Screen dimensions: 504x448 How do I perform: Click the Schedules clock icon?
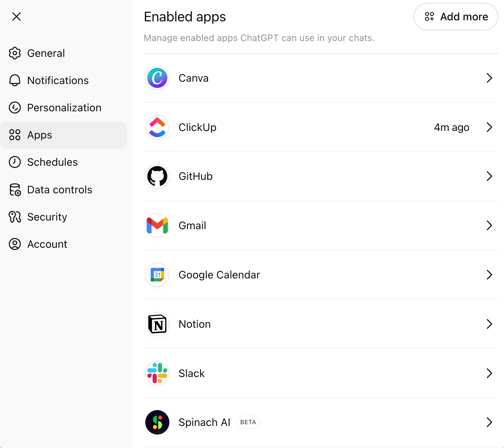tap(15, 162)
